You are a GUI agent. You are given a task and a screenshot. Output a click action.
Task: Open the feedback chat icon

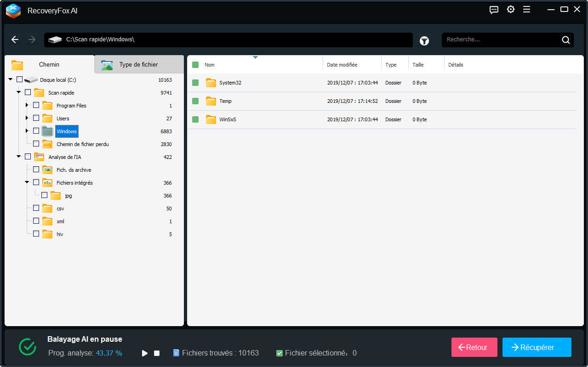click(494, 9)
